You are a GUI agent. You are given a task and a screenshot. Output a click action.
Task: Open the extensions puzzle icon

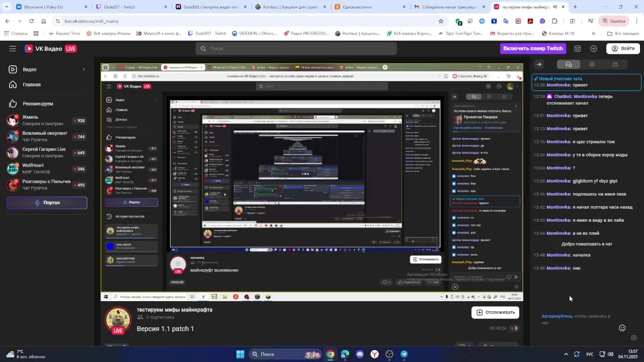[554, 21]
